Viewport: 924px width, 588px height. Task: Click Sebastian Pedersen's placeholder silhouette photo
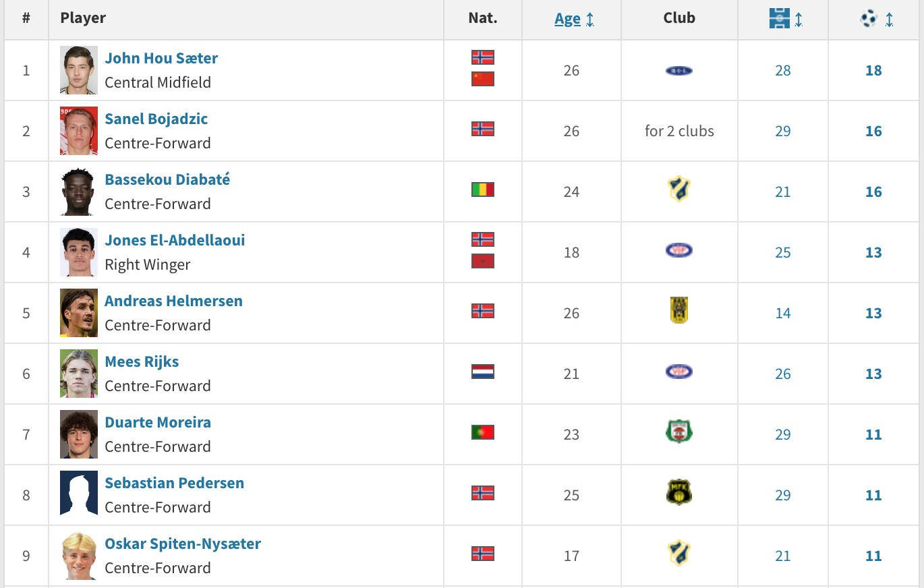79,493
